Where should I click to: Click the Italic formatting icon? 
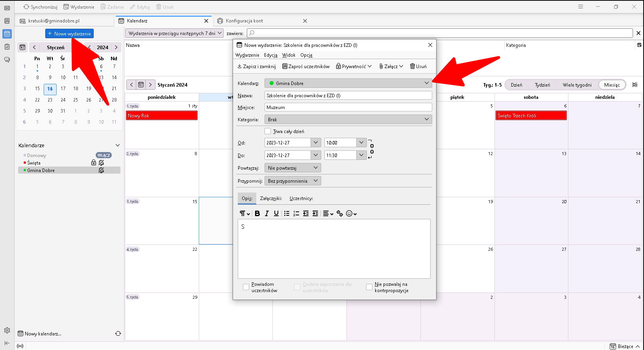coord(267,213)
